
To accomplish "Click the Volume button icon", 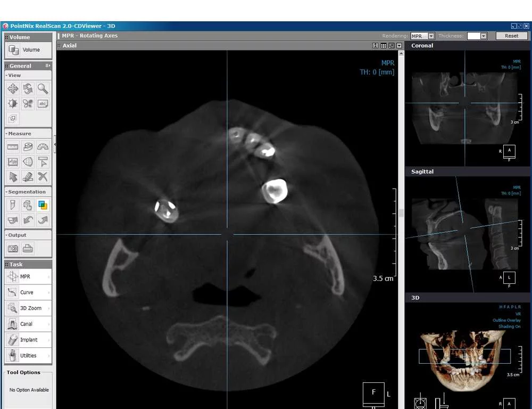I will coord(14,50).
